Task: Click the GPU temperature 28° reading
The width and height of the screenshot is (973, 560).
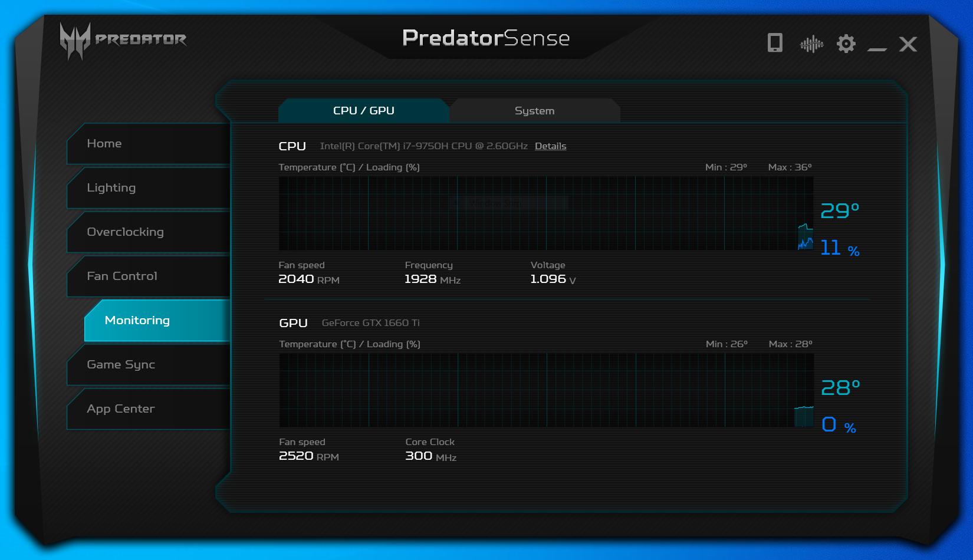Action: click(x=840, y=387)
